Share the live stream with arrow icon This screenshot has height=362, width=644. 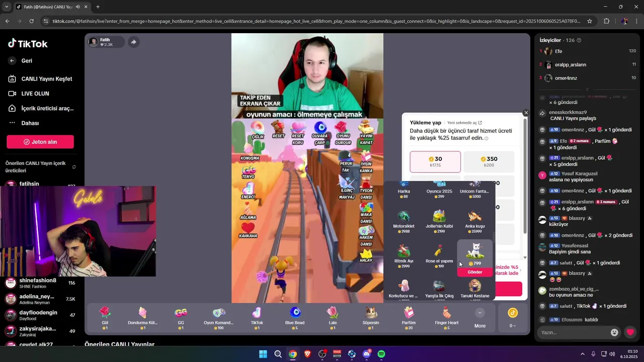pyautogui.click(x=133, y=42)
